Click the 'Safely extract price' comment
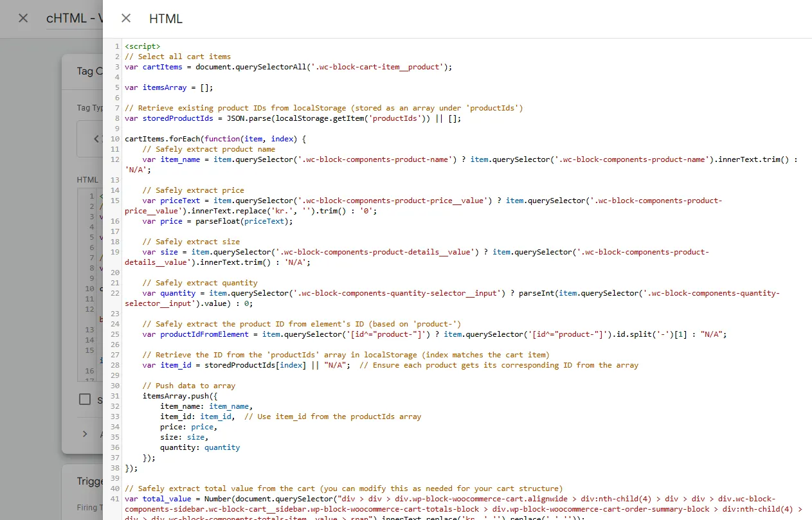The image size is (812, 520). (x=193, y=190)
